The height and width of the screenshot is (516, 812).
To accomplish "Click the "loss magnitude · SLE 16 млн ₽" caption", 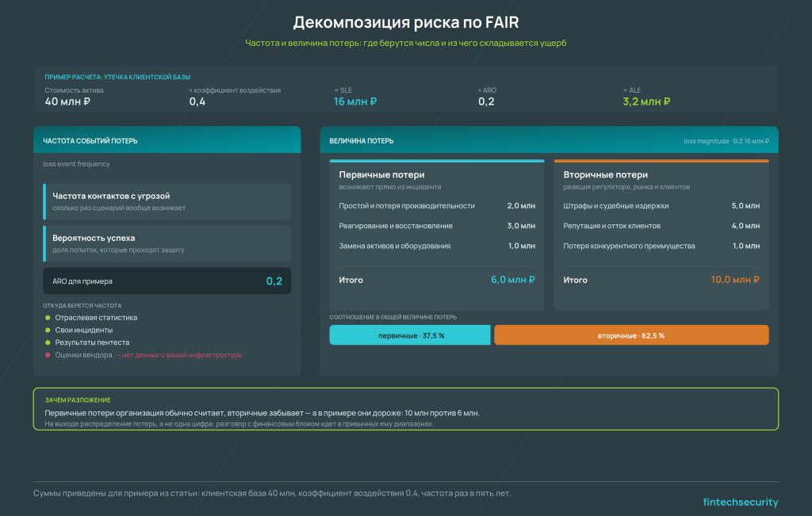I will pyautogui.click(x=726, y=141).
